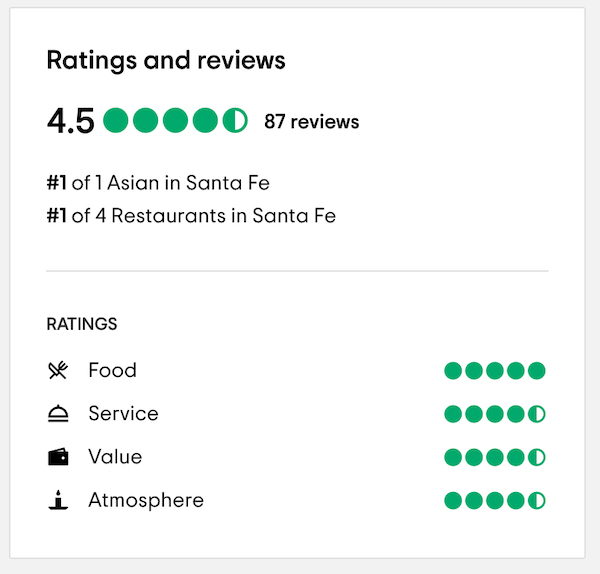Click the Value wallet icon

tap(58, 457)
